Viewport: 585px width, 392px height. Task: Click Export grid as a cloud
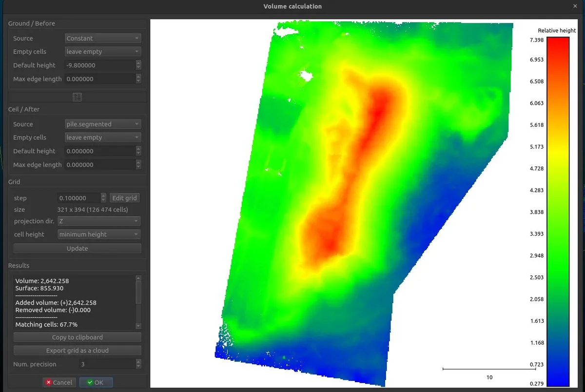[77, 351]
